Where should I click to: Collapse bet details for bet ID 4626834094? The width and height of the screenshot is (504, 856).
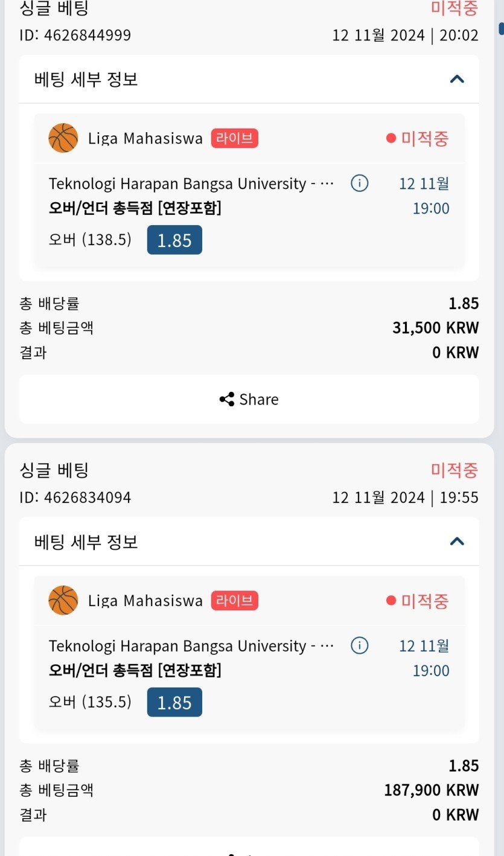click(457, 541)
